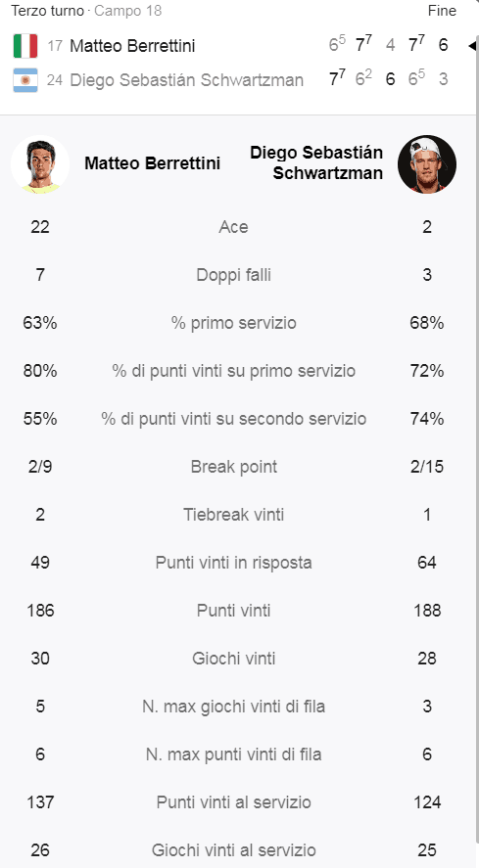Screen dimensions: 479x868
Task: Select the Punti vinti in risposta label
Action: (x=233, y=563)
